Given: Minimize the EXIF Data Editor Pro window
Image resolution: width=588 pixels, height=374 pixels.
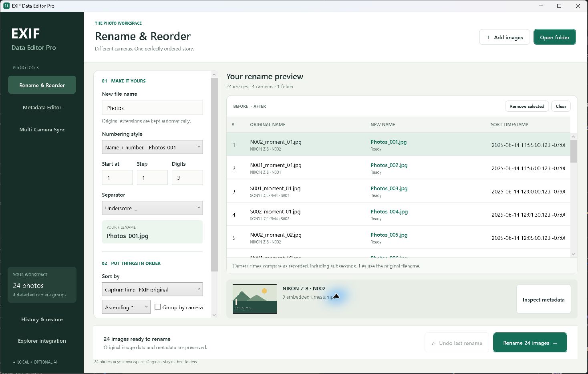Looking at the screenshot, I should 541,6.
